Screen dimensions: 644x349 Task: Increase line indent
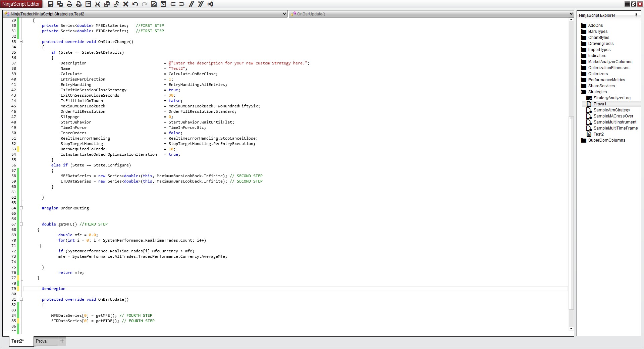pos(182,4)
